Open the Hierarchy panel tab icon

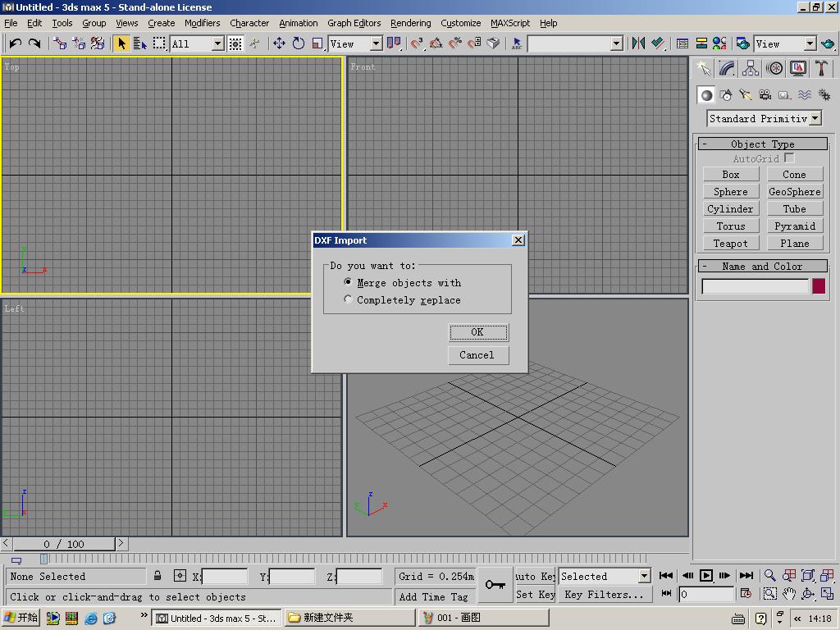click(x=751, y=68)
